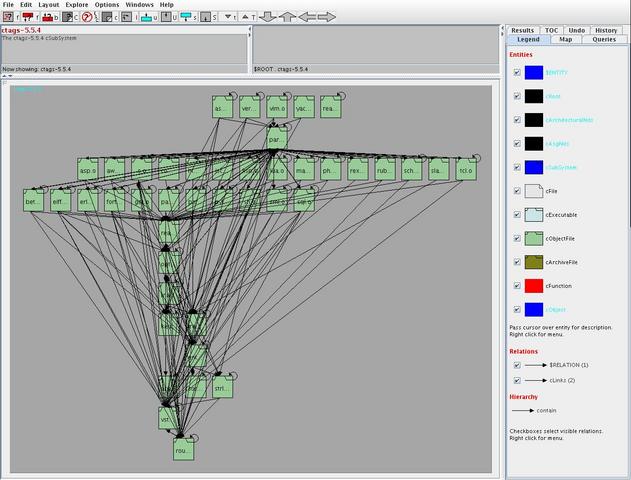This screenshot has height=480, width=631.
Task: Select the rou... node at graph bottom
Action: click(183, 449)
